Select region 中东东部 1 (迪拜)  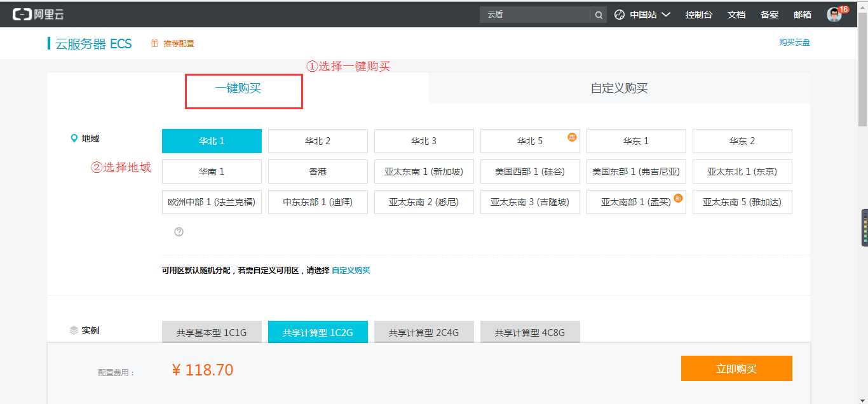pos(318,202)
